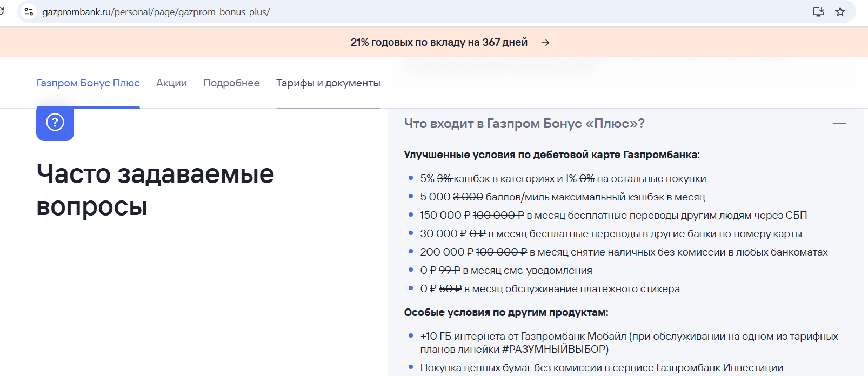Click the blue question mark icon
The image size is (868, 376).
pos(55,123)
